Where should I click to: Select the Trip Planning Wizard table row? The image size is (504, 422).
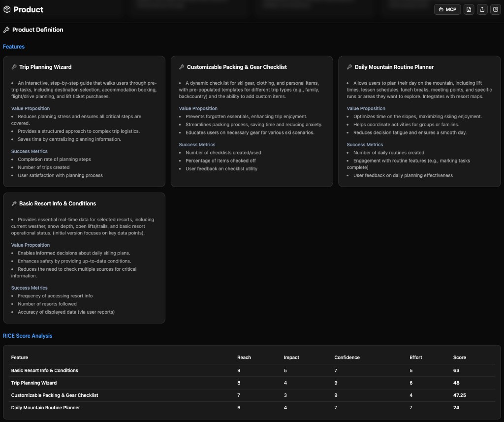33,383
